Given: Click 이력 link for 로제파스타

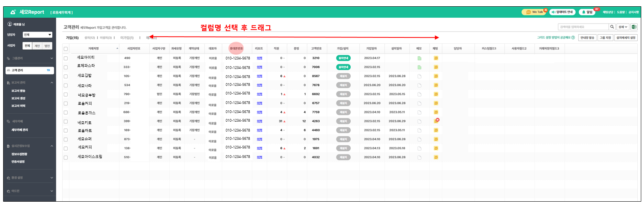Looking at the screenshot, I should coord(259,67).
